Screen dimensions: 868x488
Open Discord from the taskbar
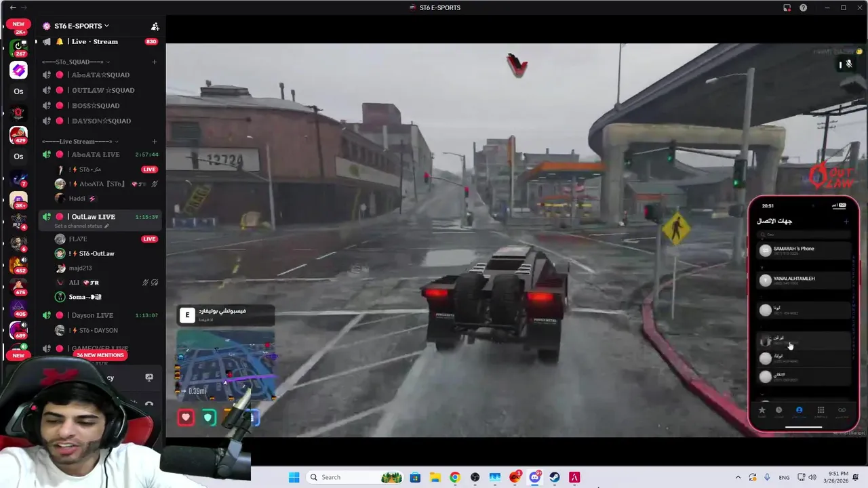[535, 477]
